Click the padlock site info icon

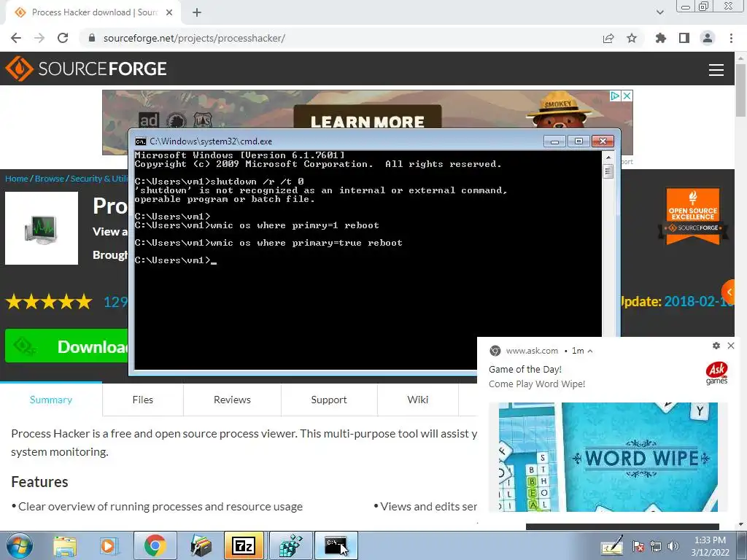coord(92,38)
